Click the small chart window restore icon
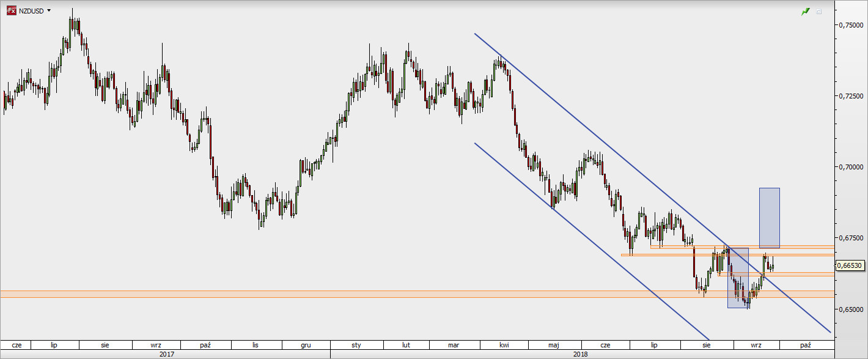Image resolution: width=868 pixels, height=359 pixels. click(x=819, y=11)
